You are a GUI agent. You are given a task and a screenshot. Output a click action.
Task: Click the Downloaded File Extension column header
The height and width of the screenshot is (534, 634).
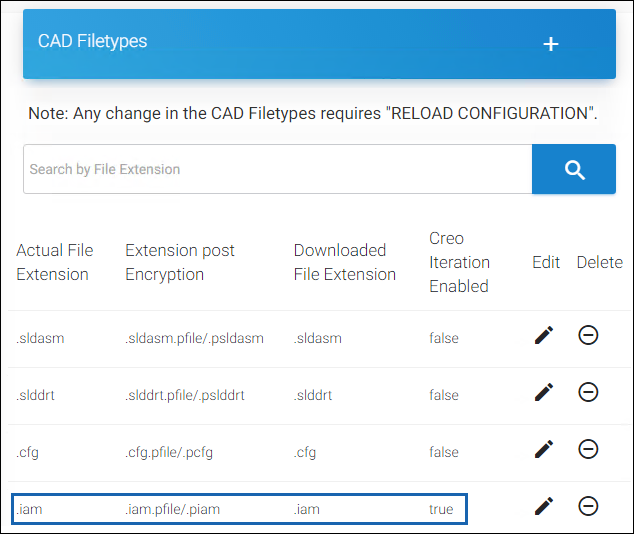tap(340, 262)
